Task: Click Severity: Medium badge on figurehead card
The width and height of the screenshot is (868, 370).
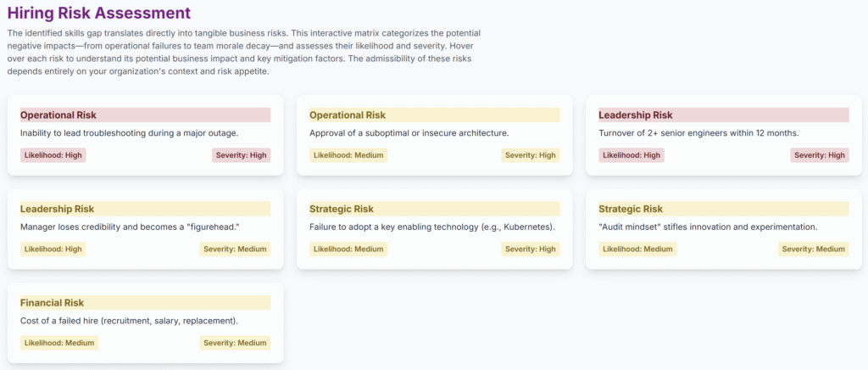Action: (x=236, y=249)
